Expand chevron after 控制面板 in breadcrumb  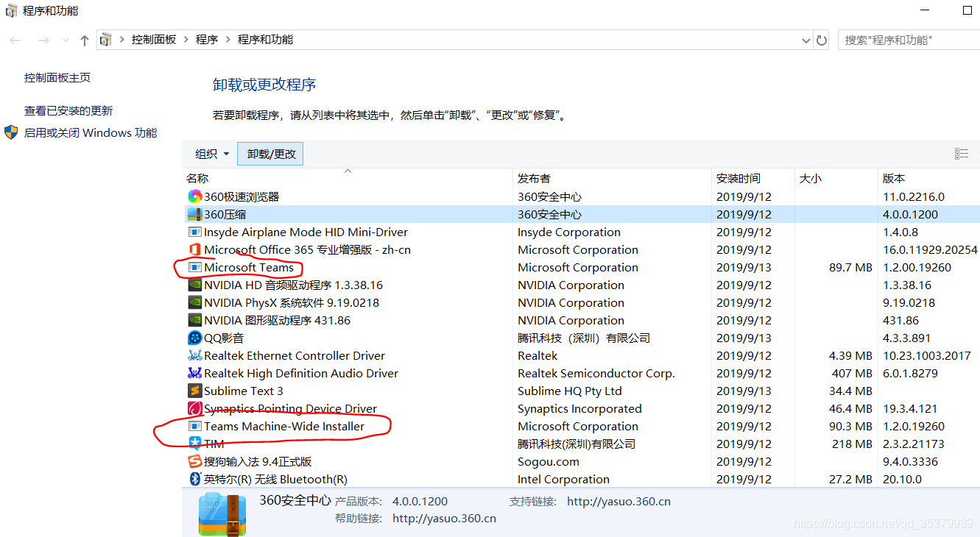click(x=186, y=40)
